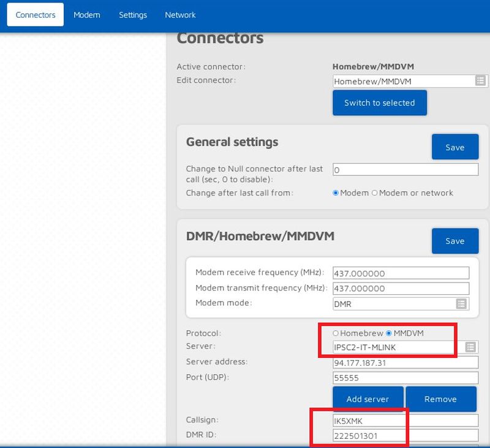Edit the Port (UDP) field
Screen dimensions: 490x448
coord(405,378)
